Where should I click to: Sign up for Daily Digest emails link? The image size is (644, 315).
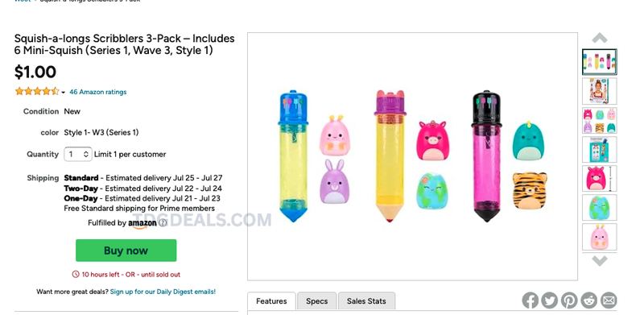coord(163,292)
